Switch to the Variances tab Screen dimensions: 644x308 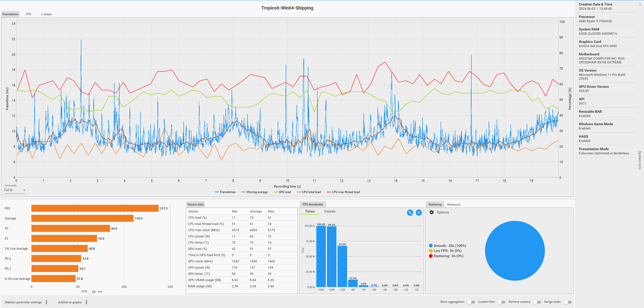click(x=453, y=204)
